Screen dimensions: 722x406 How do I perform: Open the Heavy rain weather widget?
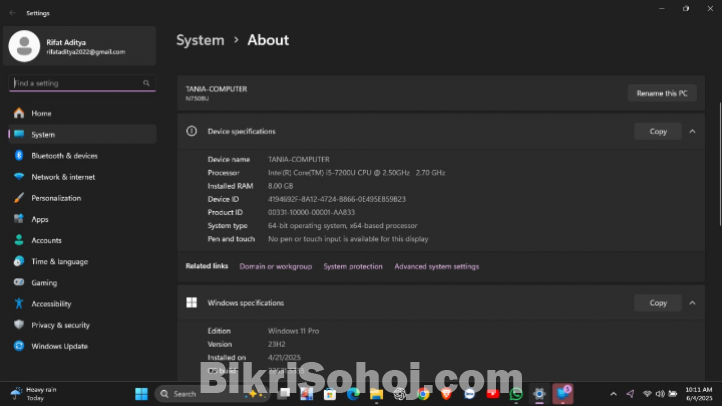click(34, 394)
